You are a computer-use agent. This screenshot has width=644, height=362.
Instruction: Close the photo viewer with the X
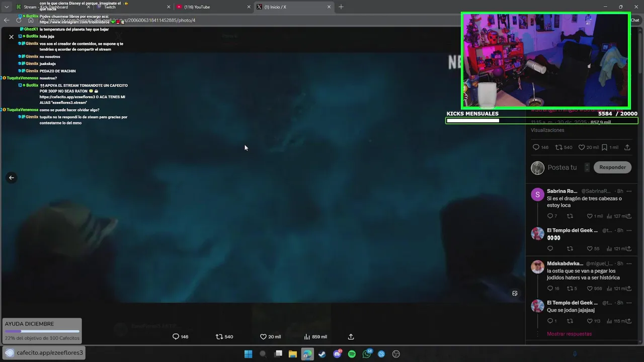click(x=11, y=37)
